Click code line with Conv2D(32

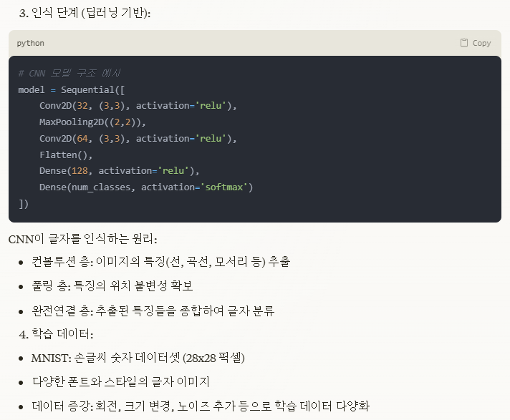tap(138, 106)
